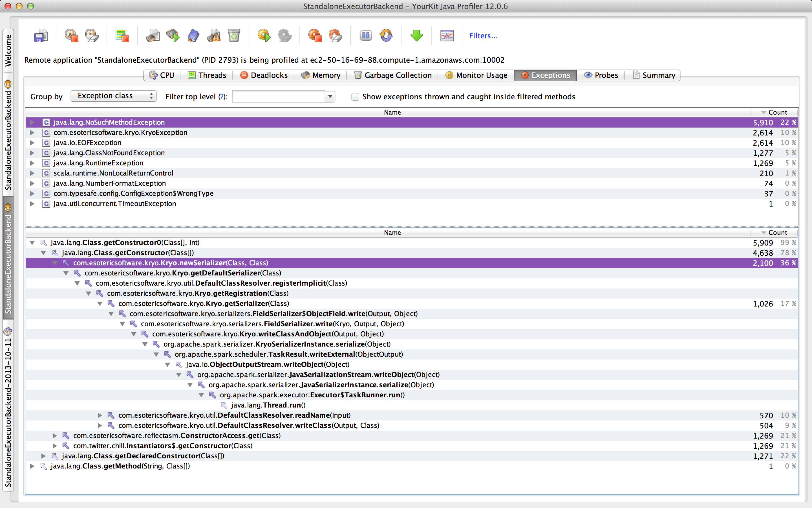The height and width of the screenshot is (508, 812).
Task: Sort lower call tree by Count header
Action: coord(774,233)
